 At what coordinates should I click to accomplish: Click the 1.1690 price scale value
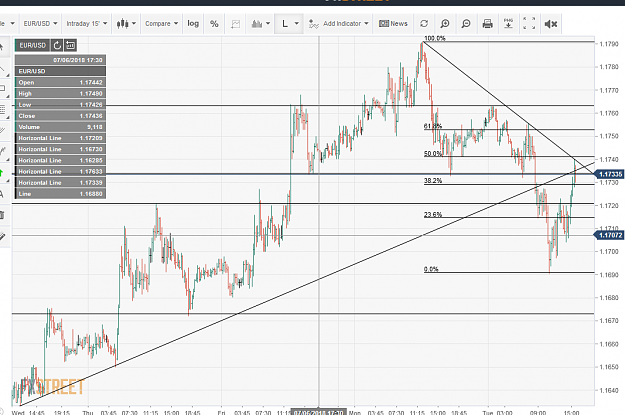point(609,275)
